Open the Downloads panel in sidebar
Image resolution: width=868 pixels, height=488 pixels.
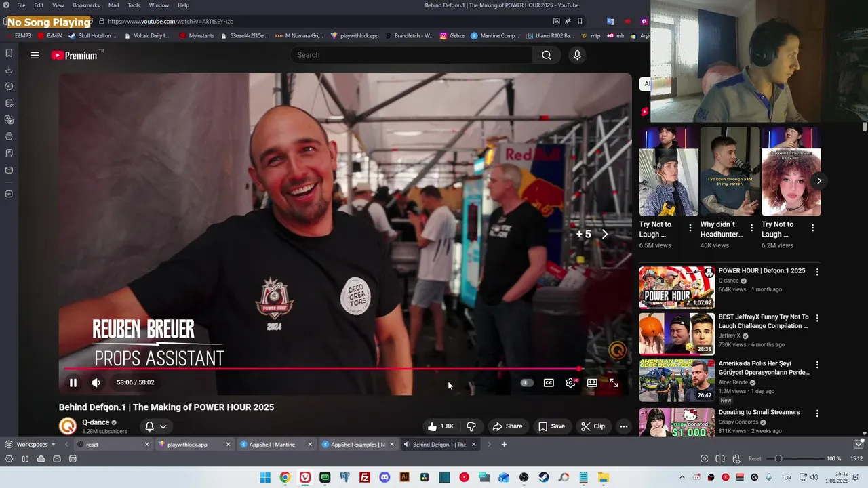9,70
